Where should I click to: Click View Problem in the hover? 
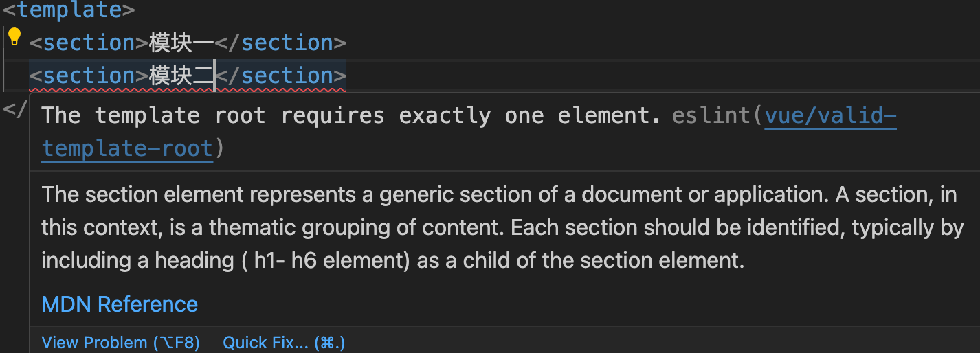(120, 342)
